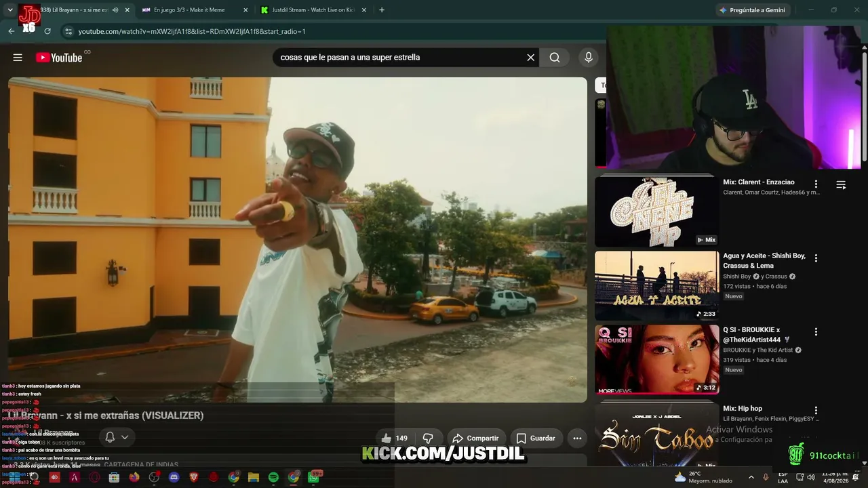This screenshot has width=868, height=488.
Task: Open the Q SI BROUKKIE video thumbnail
Action: tap(656, 360)
